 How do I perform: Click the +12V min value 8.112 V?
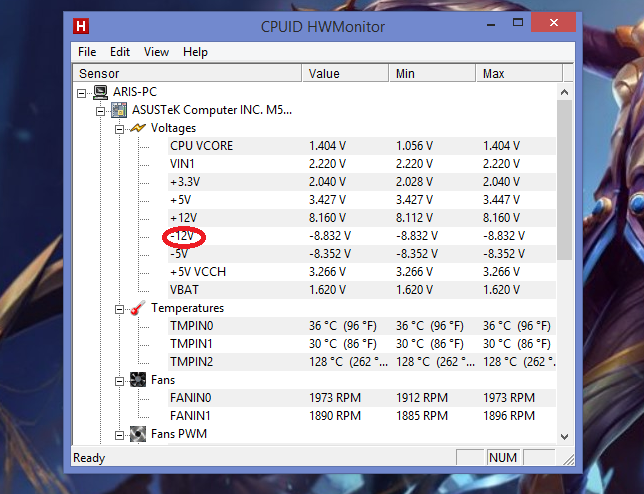pos(414,218)
